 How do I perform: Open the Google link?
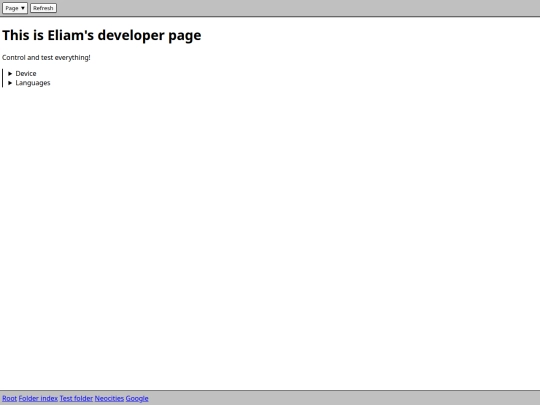(137, 398)
